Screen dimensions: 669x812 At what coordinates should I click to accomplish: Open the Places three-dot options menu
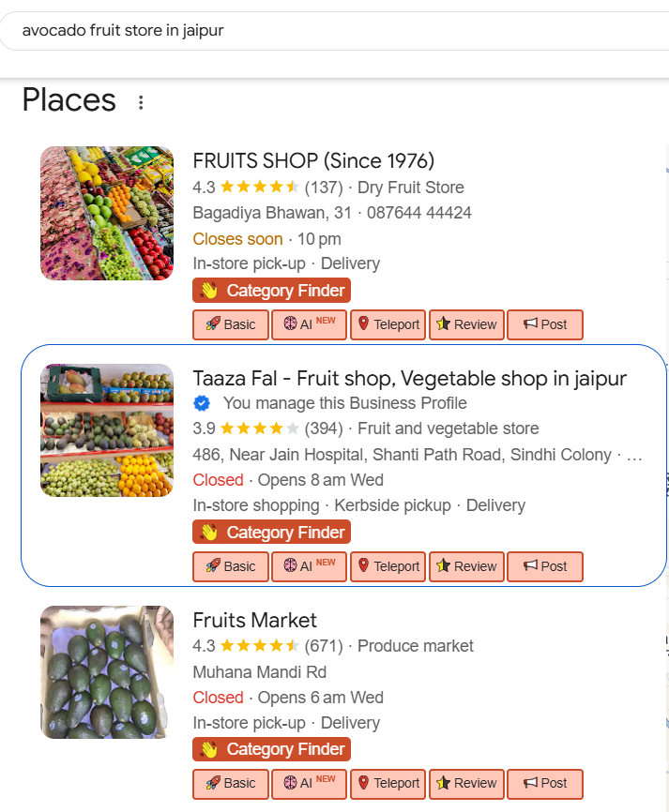(x=141, y=102)
